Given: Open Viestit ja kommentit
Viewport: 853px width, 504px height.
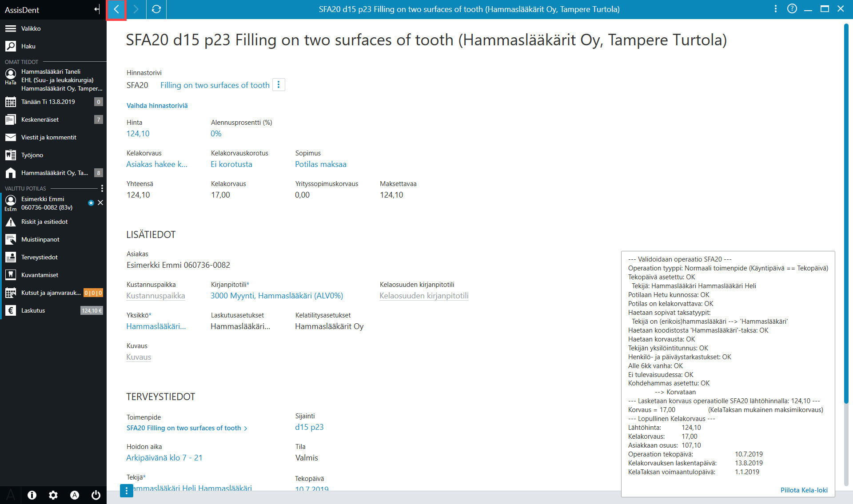Looking at the screenshot, I should pyautogui.click(x=53, y=137).
